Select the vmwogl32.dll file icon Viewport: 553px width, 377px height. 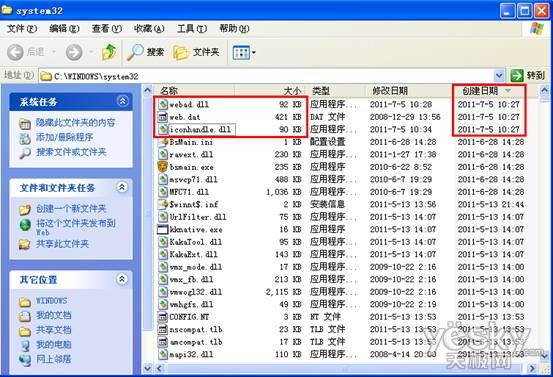[x=163, y=292]
